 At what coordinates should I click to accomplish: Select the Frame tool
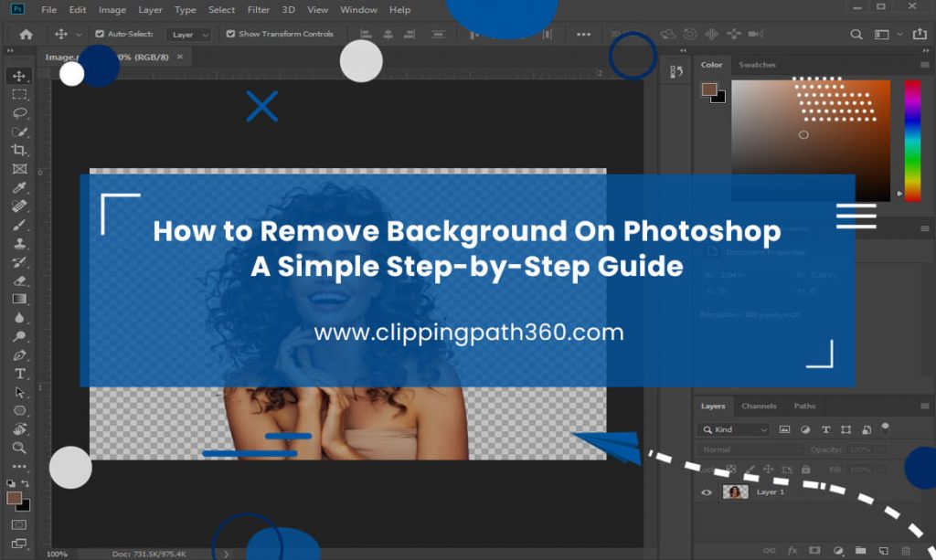pos(19,169)
